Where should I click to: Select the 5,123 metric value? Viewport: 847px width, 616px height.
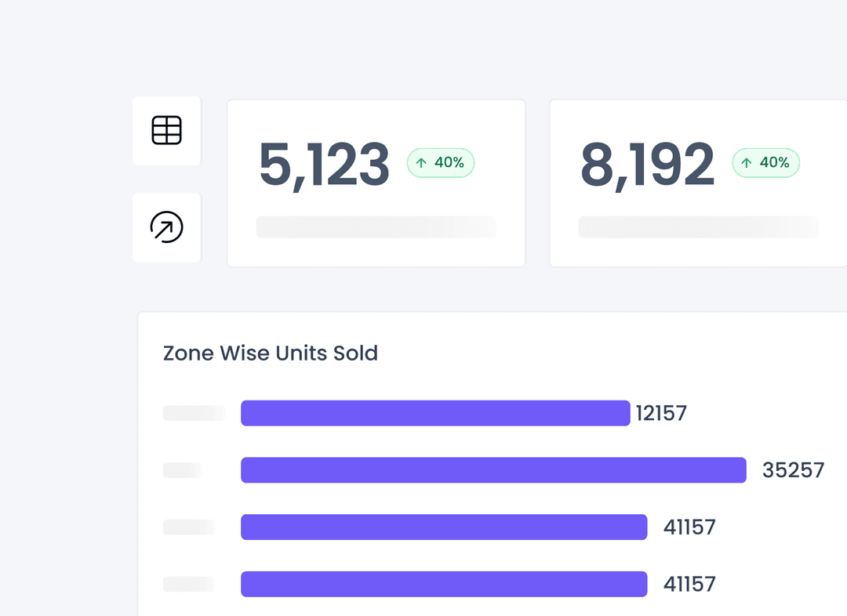[x=325, y=162]
